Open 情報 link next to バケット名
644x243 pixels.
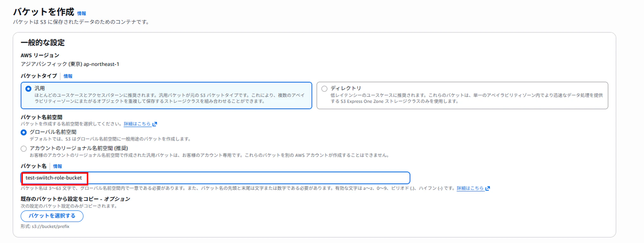pyautogui.click(x=57, y=166)
